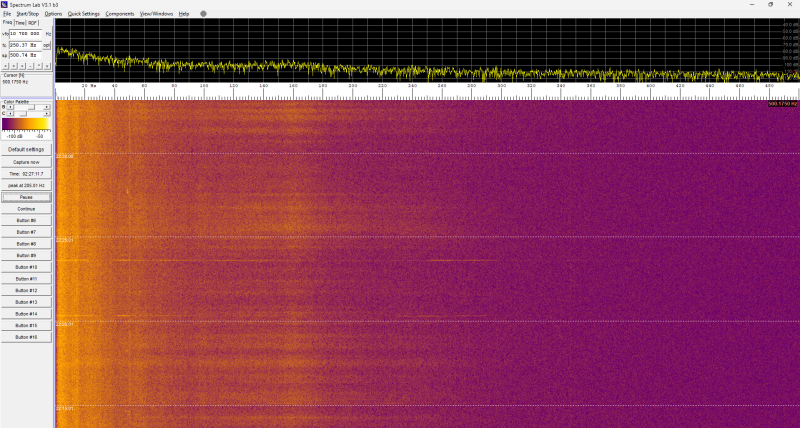
Task: Click the vfo frequency input field
Action: tap(26, 34)
